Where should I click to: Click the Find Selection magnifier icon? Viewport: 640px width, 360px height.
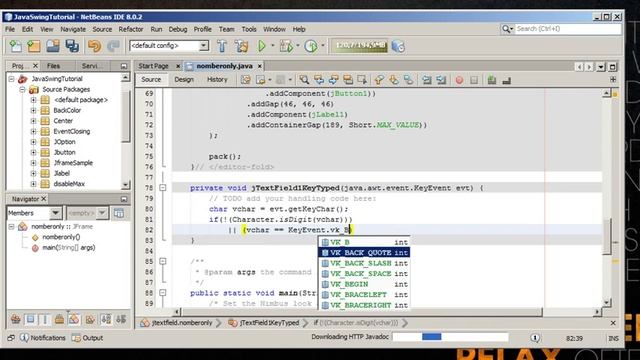point(304,80)
